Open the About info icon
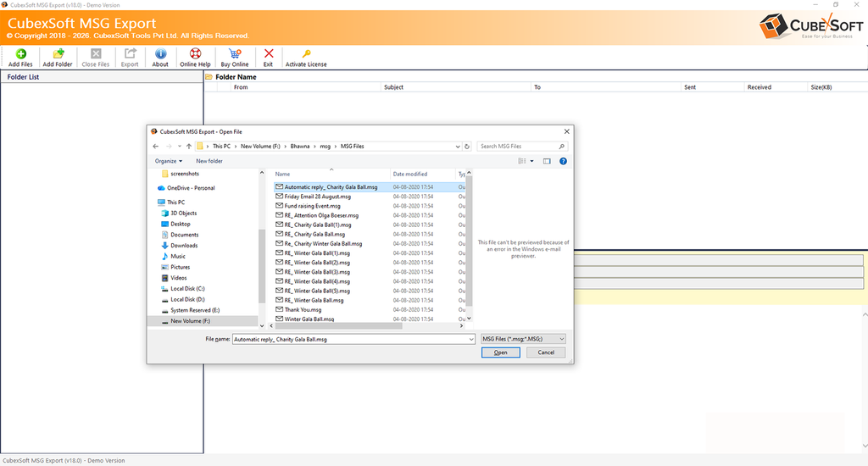The image size is (868, 466). [160, 53]
